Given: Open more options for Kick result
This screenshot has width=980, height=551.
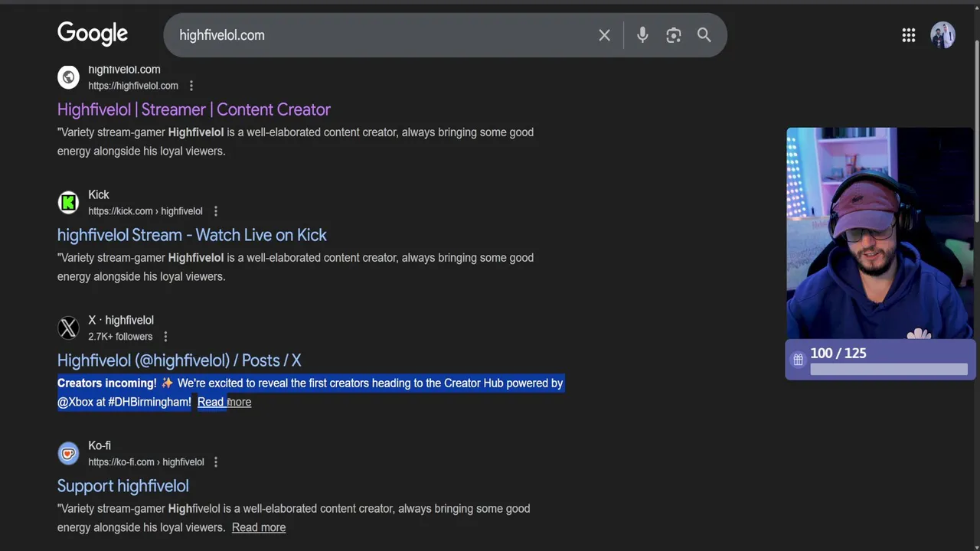Looking at the screenshot, I should (x=216, y=211).
